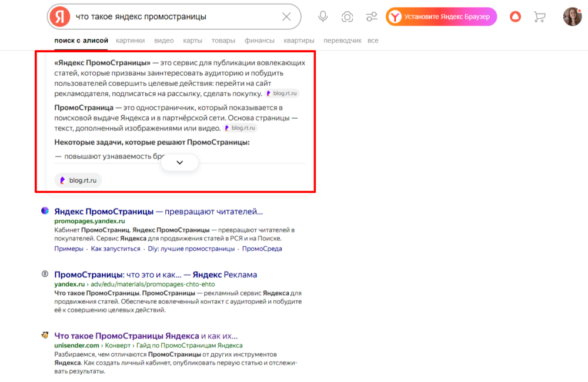Screen dimensions: 588x382
Task: Open ПромоСтраницы: что это и как result
Action: click(x=156, y=274)
